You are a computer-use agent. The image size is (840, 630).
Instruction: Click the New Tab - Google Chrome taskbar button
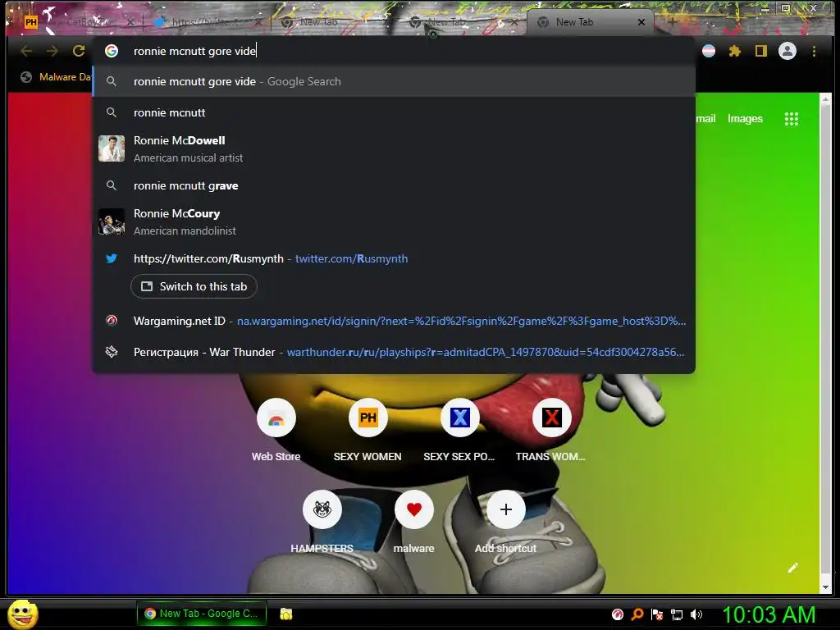201,614
